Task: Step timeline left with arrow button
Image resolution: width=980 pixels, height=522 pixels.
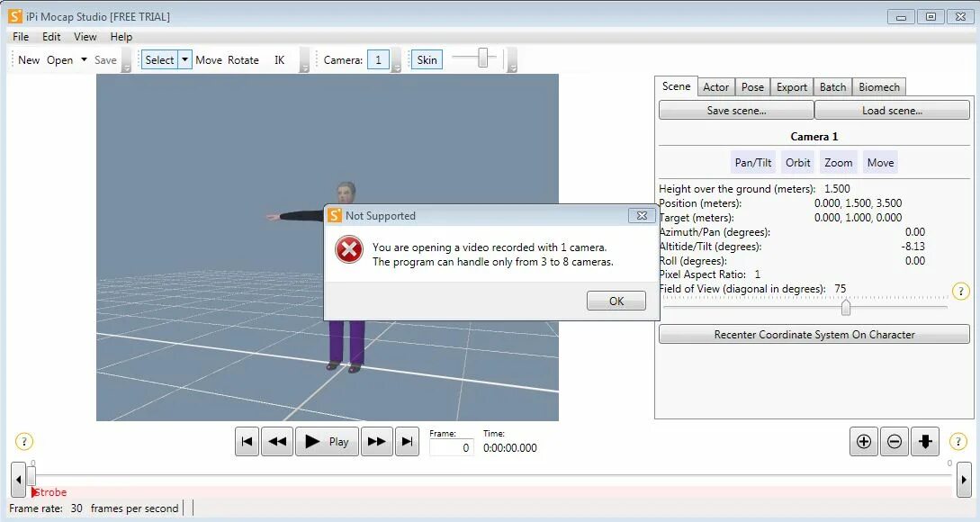Action: (18, 480)
